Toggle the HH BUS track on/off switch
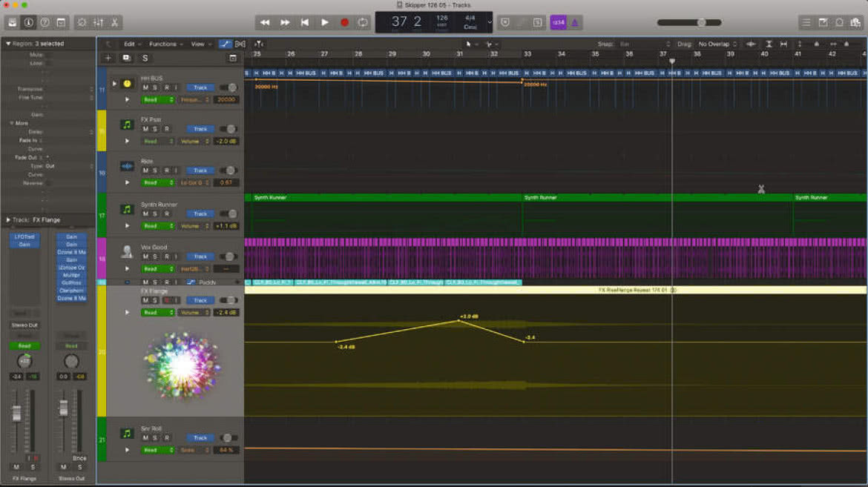The image size is (868, 487). click(228, 87)
